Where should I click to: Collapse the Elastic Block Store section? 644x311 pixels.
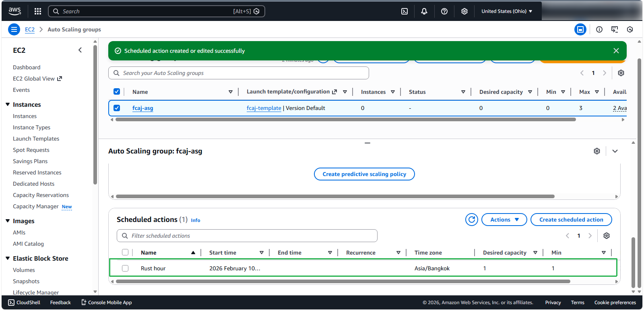[8, 258]
